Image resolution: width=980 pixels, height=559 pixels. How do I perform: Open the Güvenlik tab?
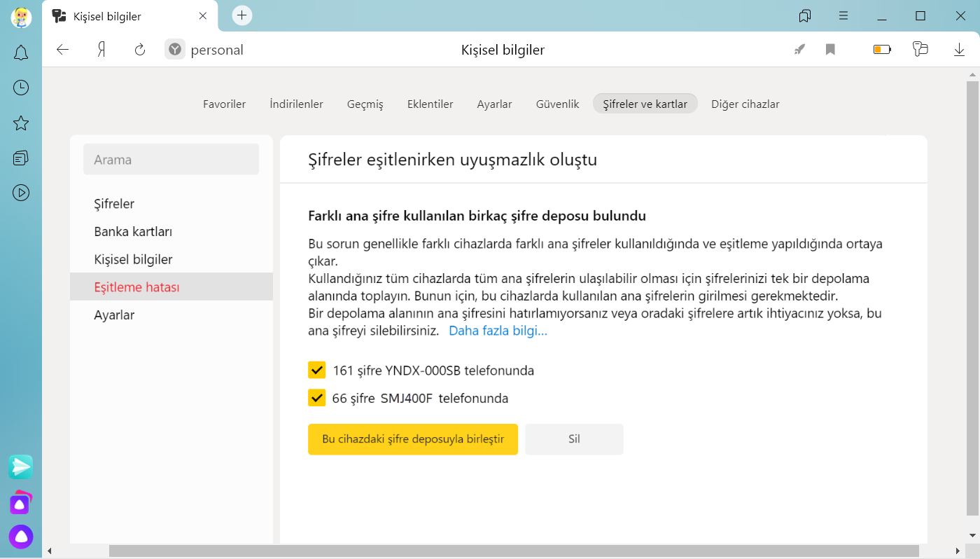(x=558, y=104)
